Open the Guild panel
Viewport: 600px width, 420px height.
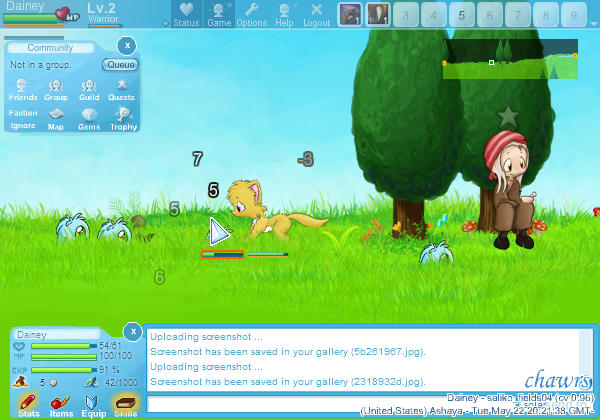click(x=89, y=90)
